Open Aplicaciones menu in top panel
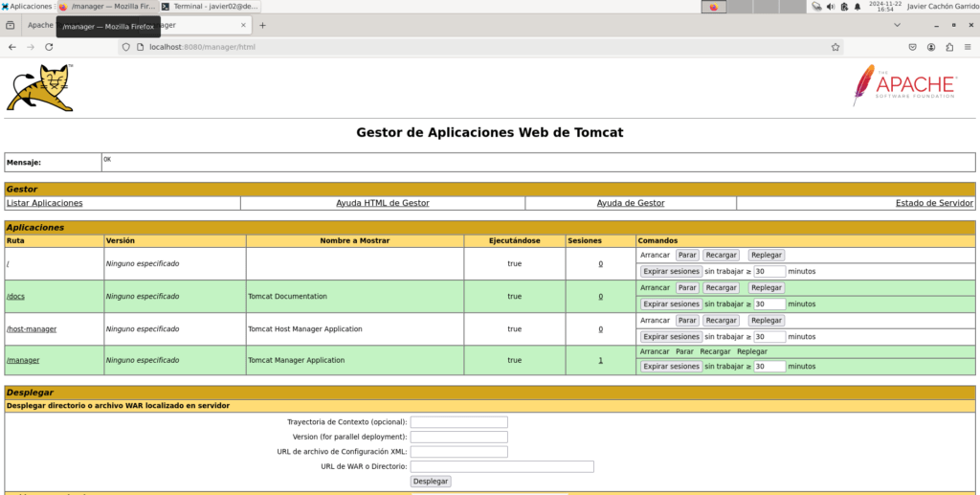Screen dimensions: 980x495 28,7
